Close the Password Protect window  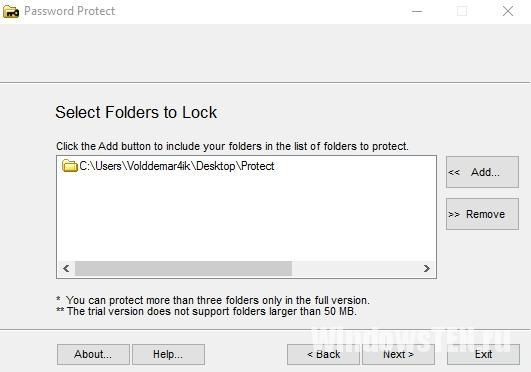[508, 11]
